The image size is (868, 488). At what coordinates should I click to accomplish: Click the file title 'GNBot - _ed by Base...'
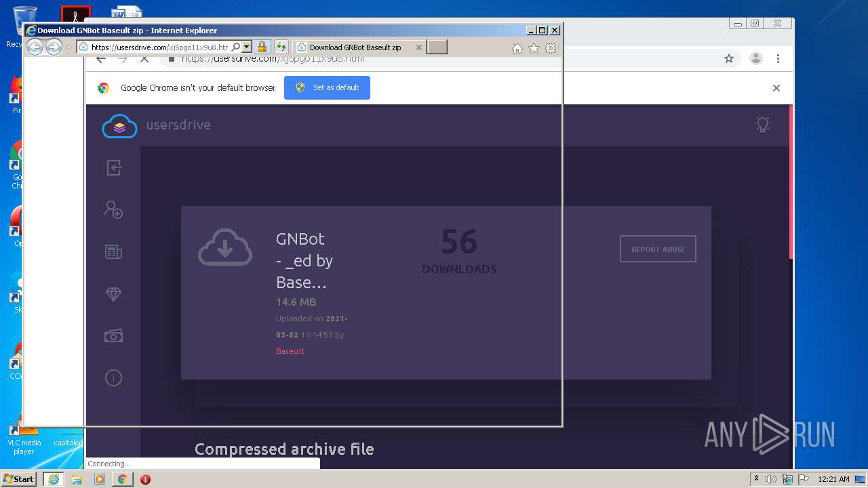[x=304, y=261]
